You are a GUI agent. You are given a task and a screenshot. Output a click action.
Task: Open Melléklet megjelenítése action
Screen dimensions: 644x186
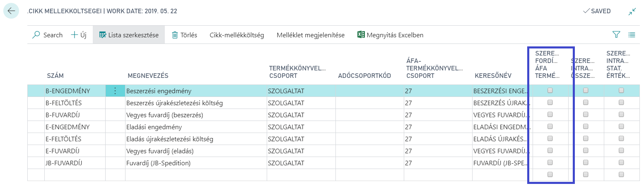tap(311, 35)
